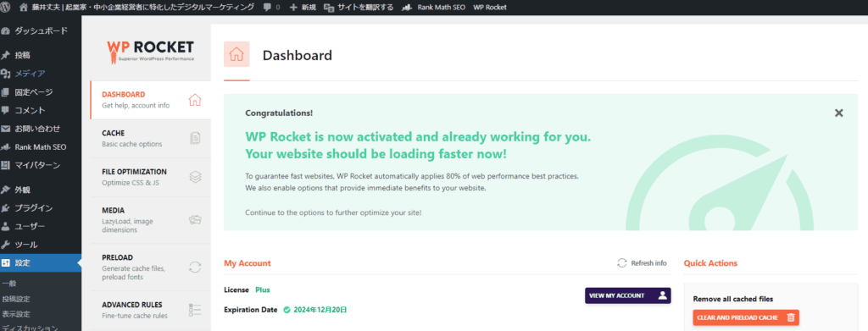Screen dimensions: 868x331
Task: Click the home icon beside the Dashboard heading
Action: point(236,54)
